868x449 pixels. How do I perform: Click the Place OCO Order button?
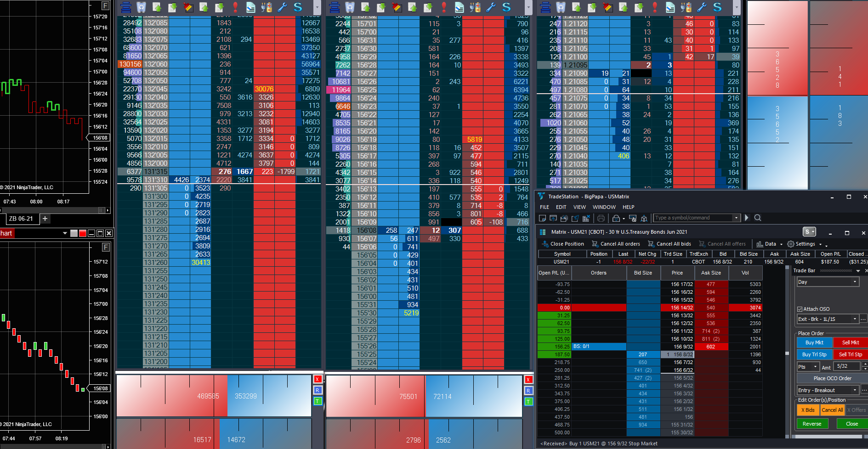(832, 378)
